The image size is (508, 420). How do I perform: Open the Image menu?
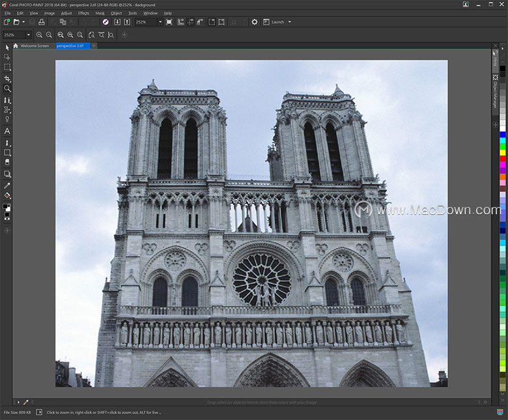pos(49,13)
